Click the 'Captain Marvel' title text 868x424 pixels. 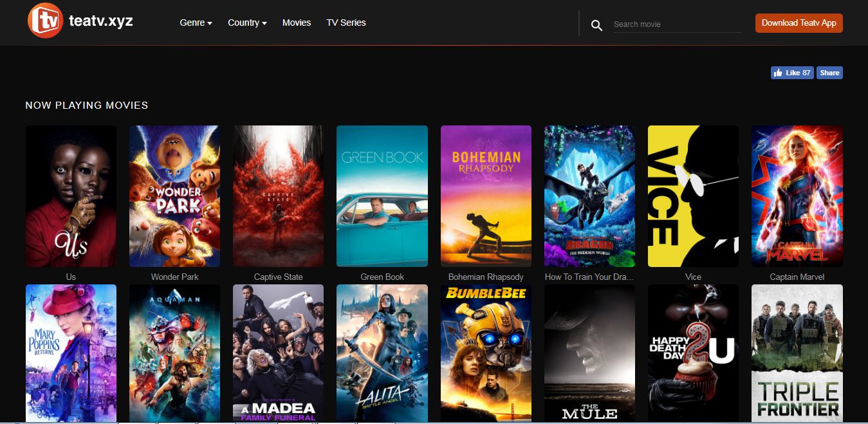[797, 277]
